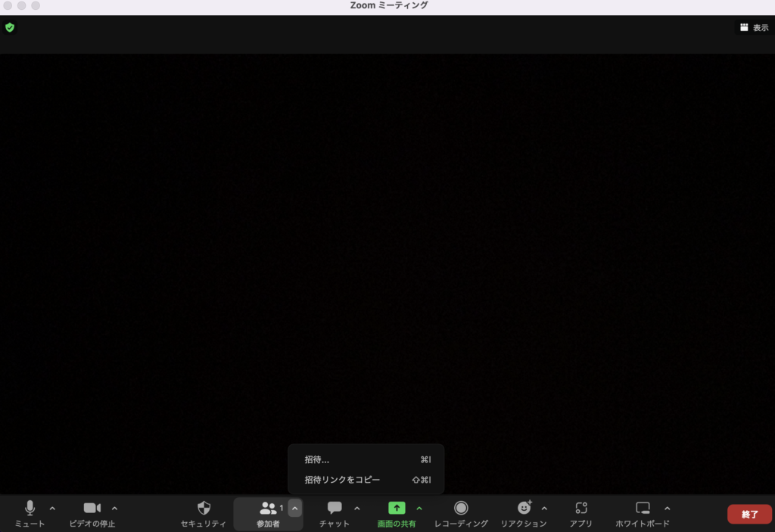Click the green encryption shield icon
Image resolution: width=775 pixels, height=532 pixels.
coord(10,27)
